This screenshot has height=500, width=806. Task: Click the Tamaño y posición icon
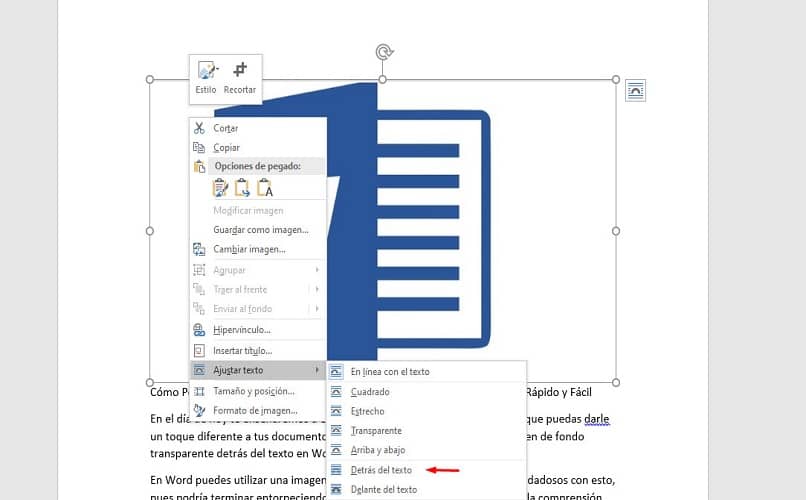199,391
